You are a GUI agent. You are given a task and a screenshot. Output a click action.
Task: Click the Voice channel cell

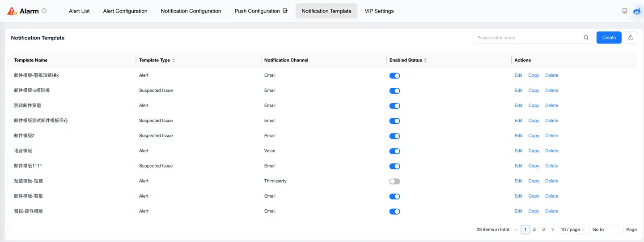[270, 151]
